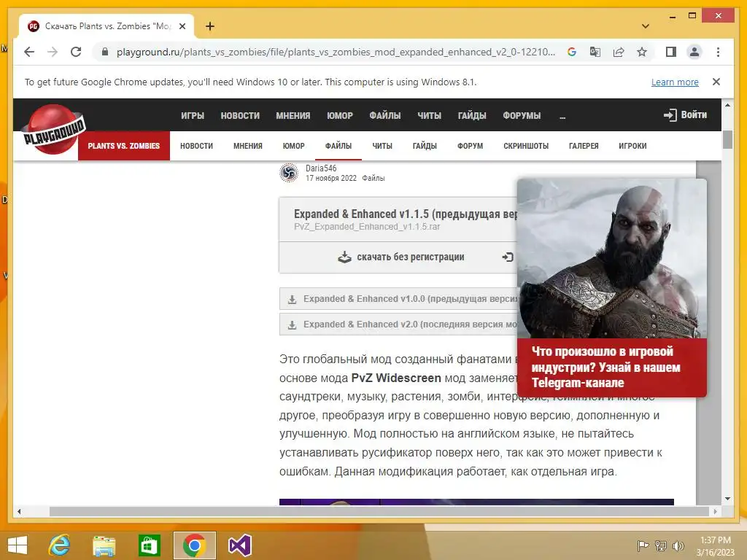
Task: Click the forward navigation arrow
Action: tap(53, 52)
